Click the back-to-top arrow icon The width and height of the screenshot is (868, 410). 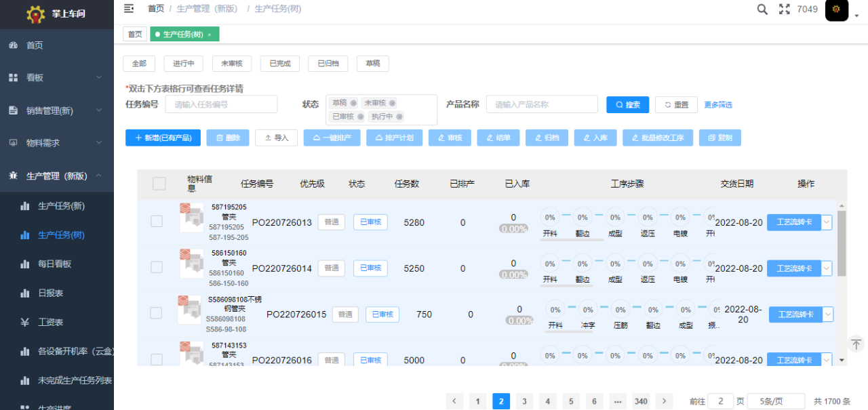856,344
